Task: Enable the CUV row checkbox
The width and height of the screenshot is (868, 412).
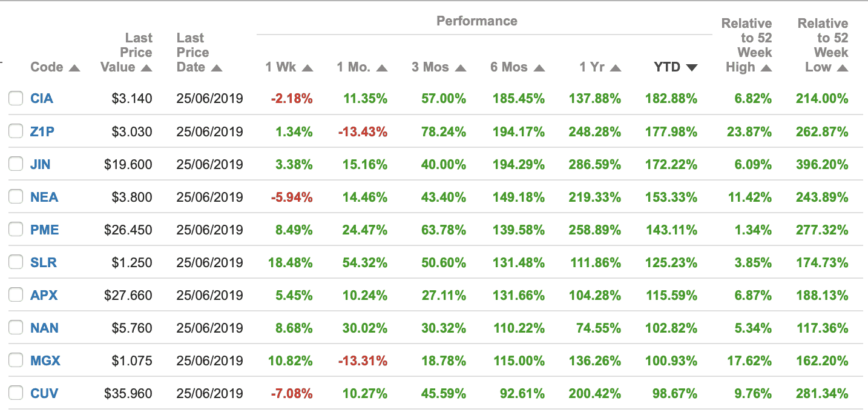Action: [16, 393]
